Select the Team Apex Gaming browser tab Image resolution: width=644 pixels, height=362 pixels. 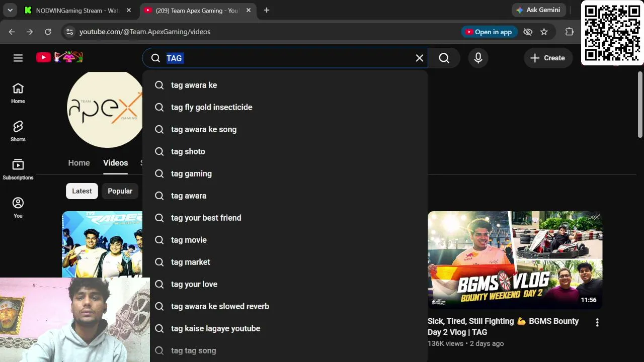(197, 10)
